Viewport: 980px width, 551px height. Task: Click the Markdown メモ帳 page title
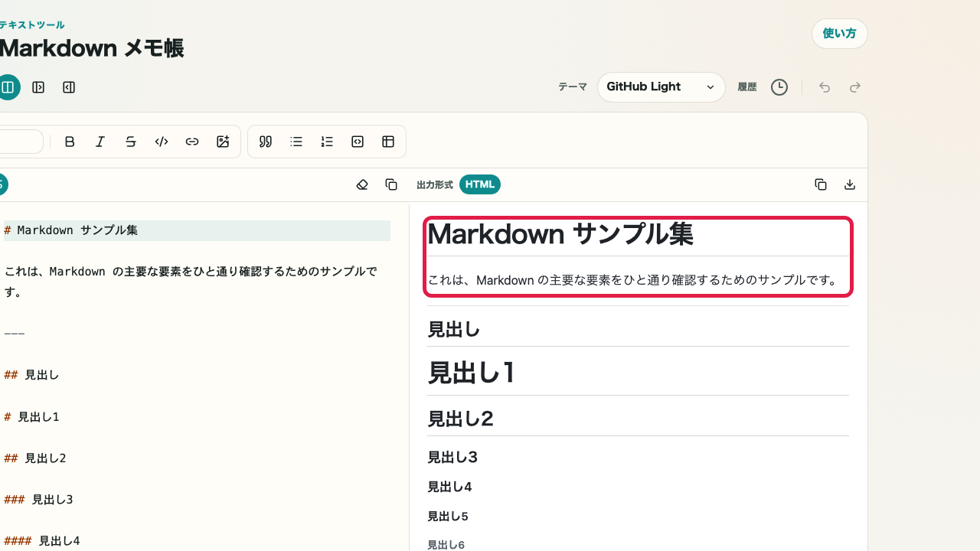point(92,48)
